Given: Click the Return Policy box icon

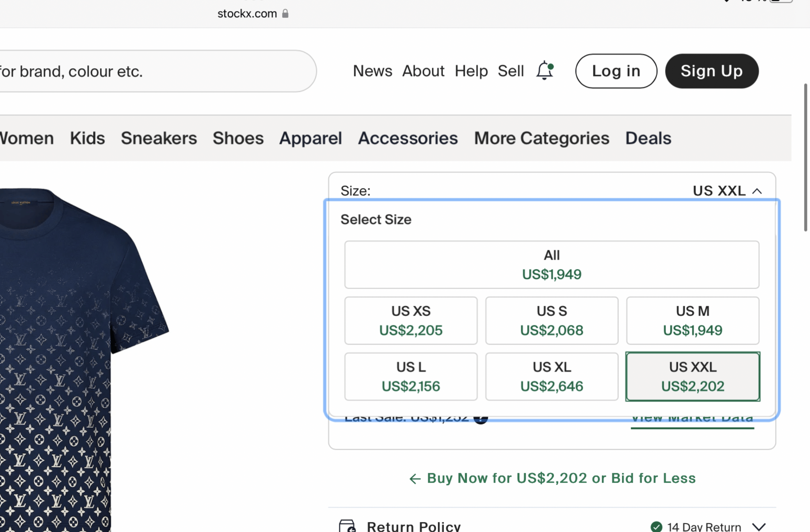Looking at the screenshot, I should coord(347,526).
